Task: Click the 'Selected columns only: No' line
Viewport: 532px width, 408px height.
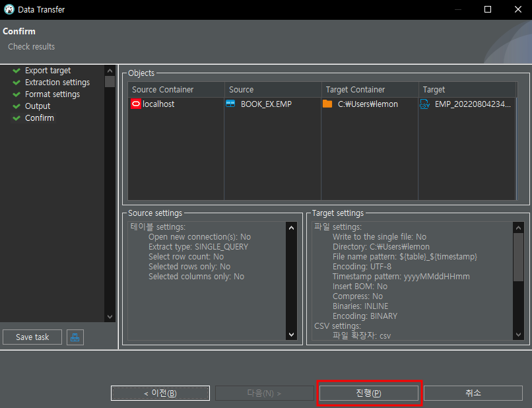Action: point(196,277)
